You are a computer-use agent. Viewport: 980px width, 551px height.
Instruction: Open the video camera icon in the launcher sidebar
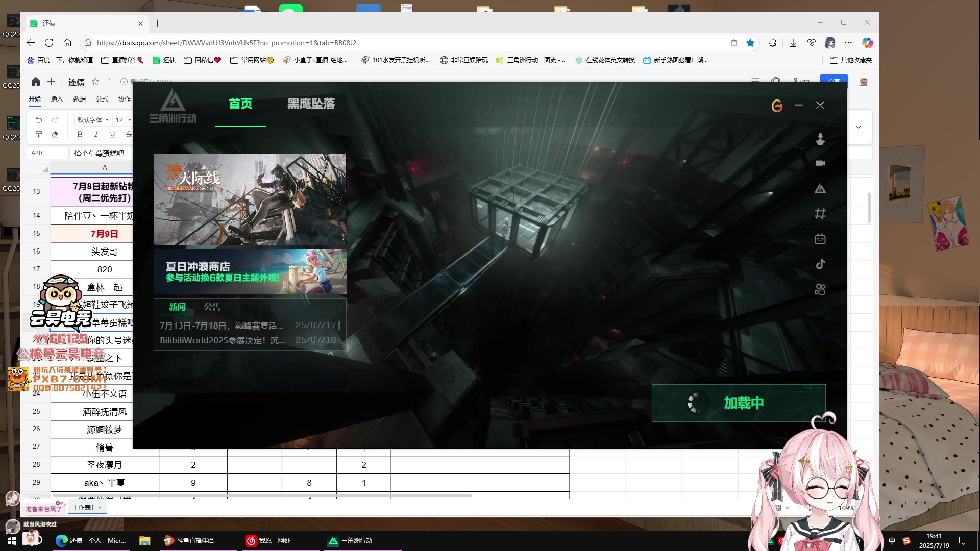tap(820, 163)
